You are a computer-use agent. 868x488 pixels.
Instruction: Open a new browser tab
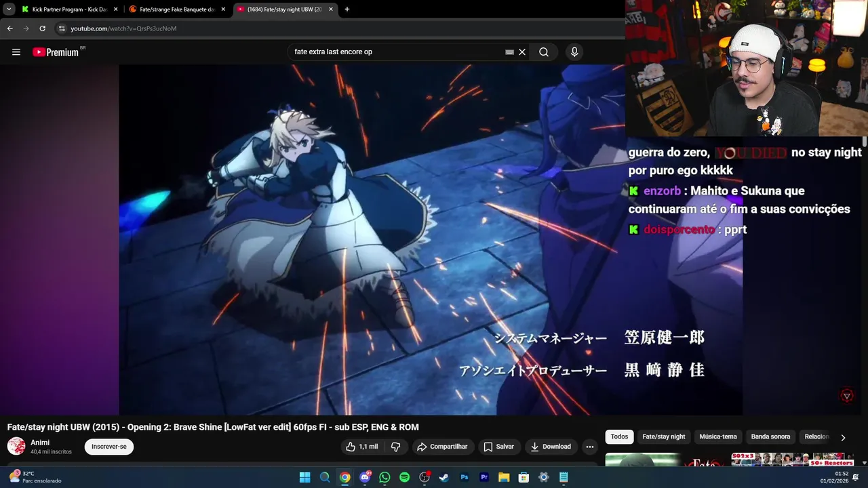pos(347,9)
